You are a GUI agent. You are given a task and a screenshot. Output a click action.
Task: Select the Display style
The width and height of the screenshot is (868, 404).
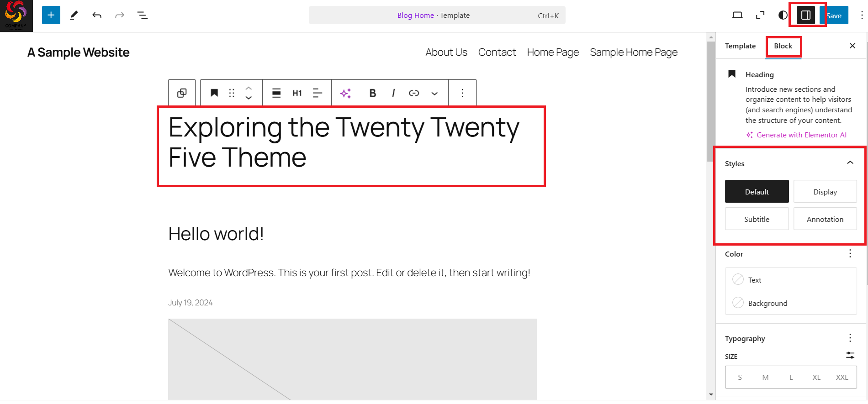tap(825, 191)
